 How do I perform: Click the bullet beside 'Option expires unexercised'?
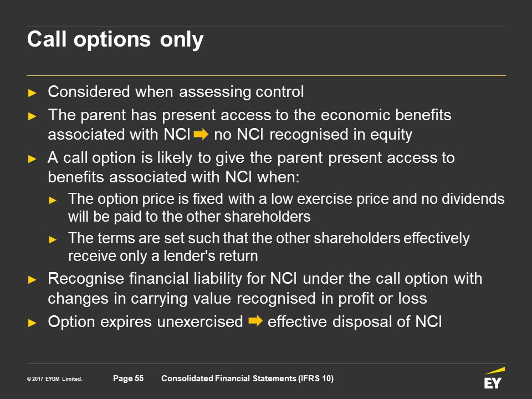[x=32, y=323]
